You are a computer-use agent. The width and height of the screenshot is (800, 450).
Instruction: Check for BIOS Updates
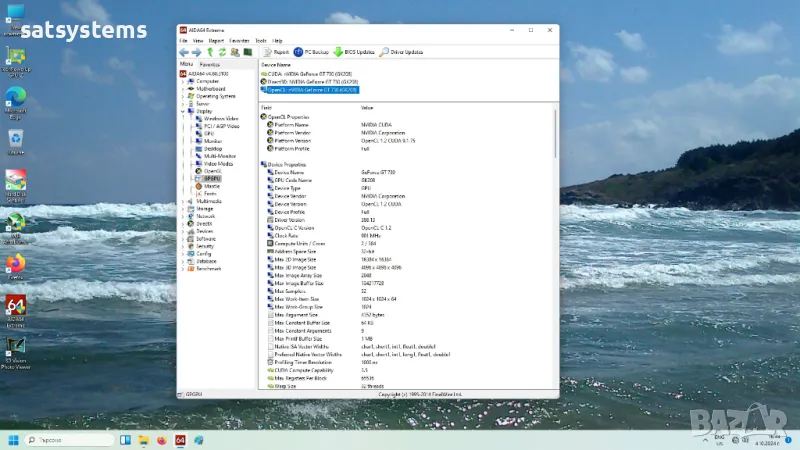pyautogui.click(x=353, y=52)
